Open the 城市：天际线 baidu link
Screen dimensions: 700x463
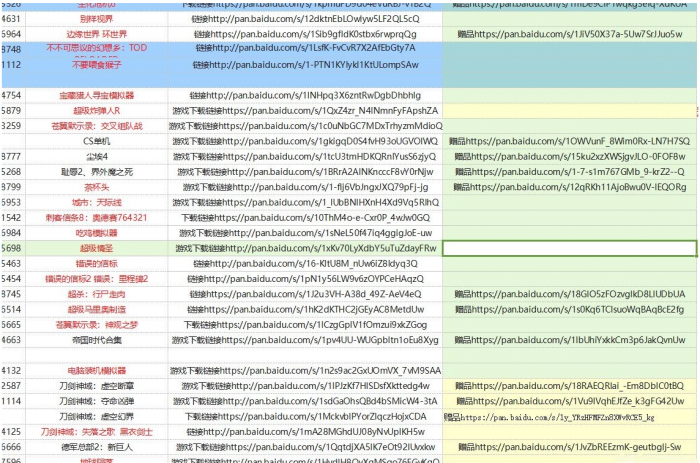click(x=304, y=202)
